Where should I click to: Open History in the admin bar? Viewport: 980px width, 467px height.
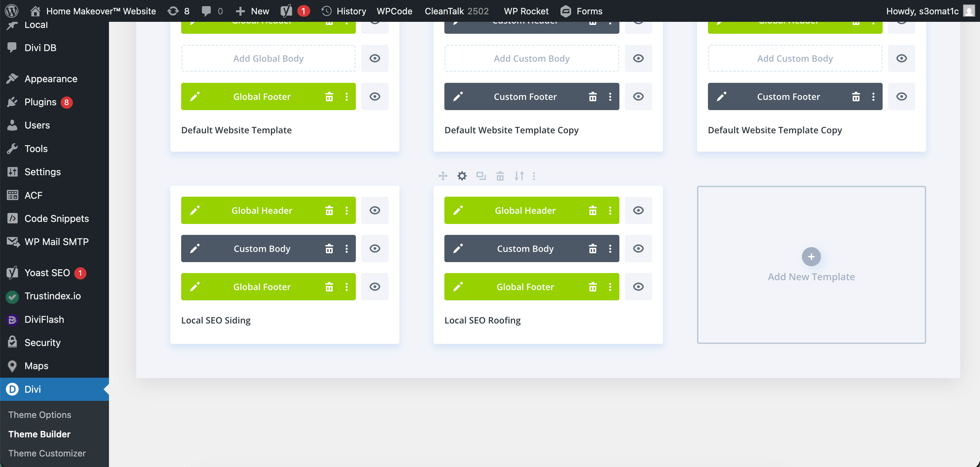click(344, 11)
